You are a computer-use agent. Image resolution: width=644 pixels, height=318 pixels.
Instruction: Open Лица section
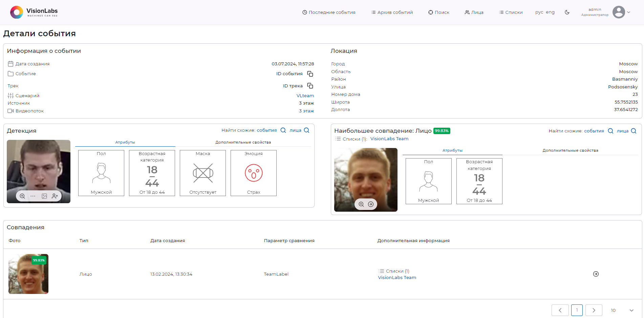[474, 12]
